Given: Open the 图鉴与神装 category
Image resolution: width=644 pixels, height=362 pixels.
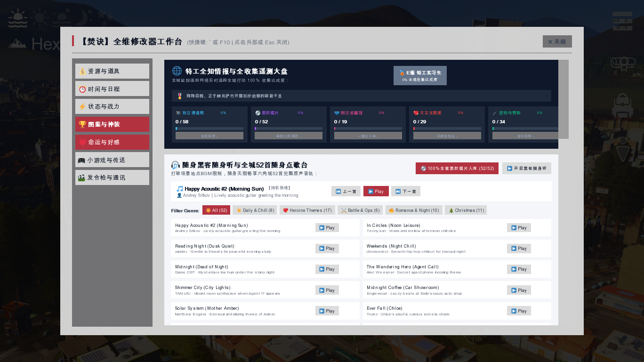Looking at the screenshot, I should [x=112, y=124].
